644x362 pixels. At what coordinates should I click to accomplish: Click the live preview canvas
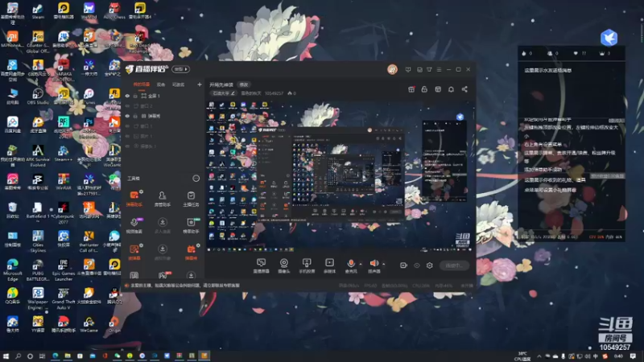click(340, 175)
